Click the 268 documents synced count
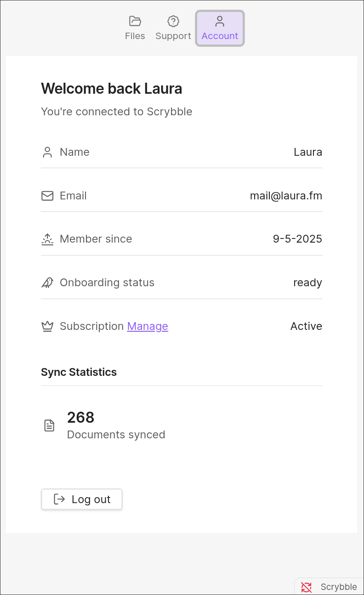This screenshot has height=595, width=364. pyautogui.click(x=81, y=417)
